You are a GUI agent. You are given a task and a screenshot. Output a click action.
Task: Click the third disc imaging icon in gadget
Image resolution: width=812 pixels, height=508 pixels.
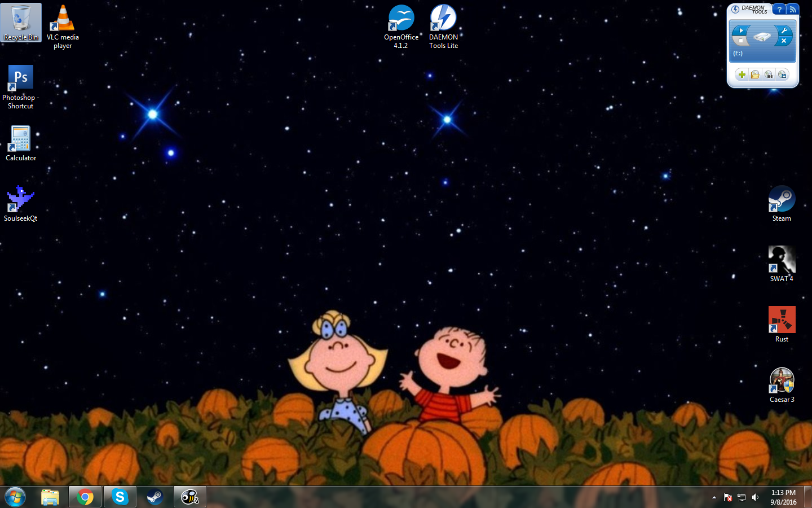pyautogui.click(x=769, y=75)
